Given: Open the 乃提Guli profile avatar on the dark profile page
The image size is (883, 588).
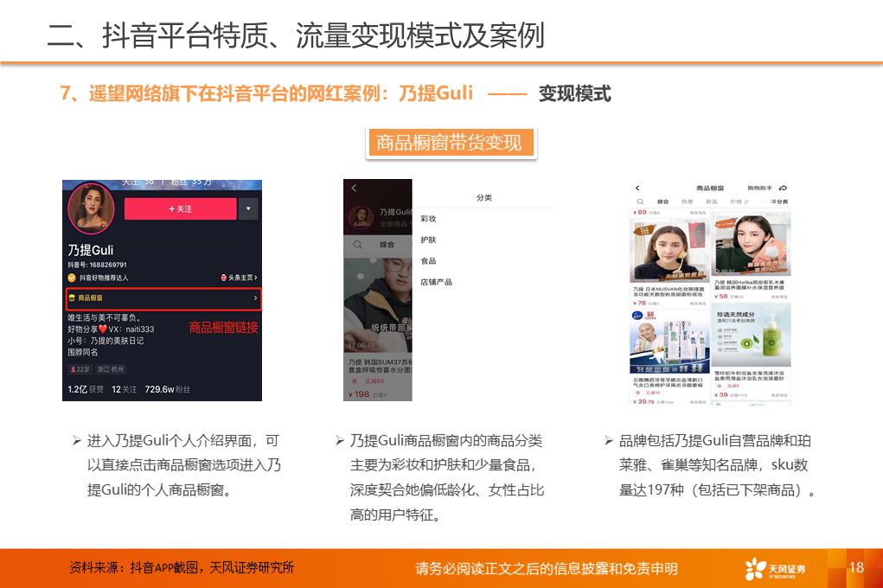Looking at the screenshot, I should click(x=91, y=208).
